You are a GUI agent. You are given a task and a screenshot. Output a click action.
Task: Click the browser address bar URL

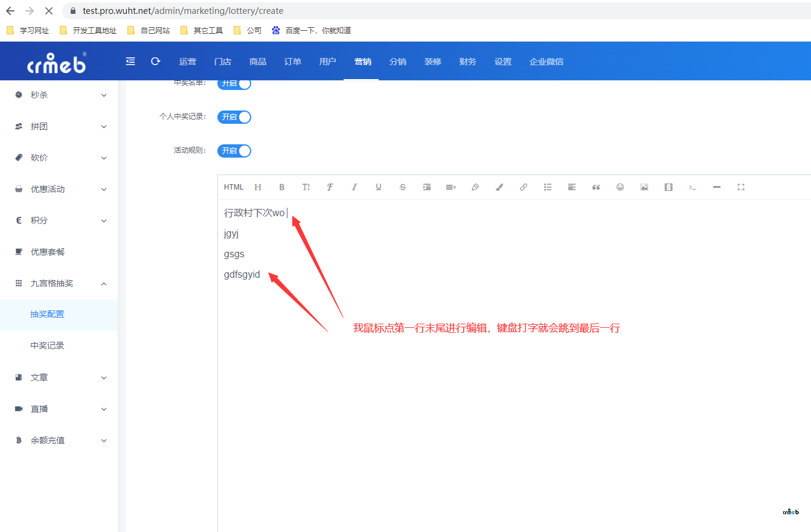coord(183,11)
